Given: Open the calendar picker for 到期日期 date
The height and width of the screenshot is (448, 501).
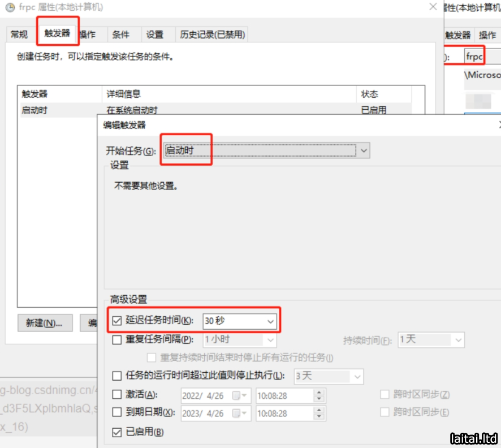Looking at the screenshot, I should pos(244,413).
